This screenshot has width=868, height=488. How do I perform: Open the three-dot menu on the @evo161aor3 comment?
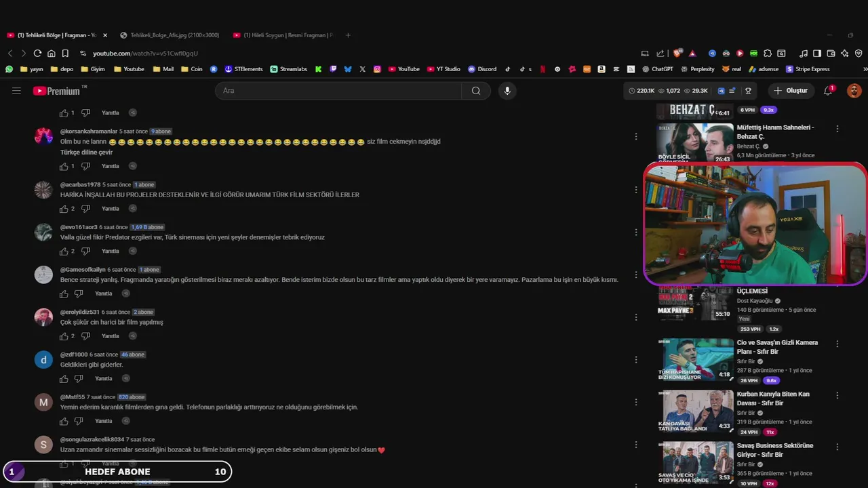coord(635,232)
